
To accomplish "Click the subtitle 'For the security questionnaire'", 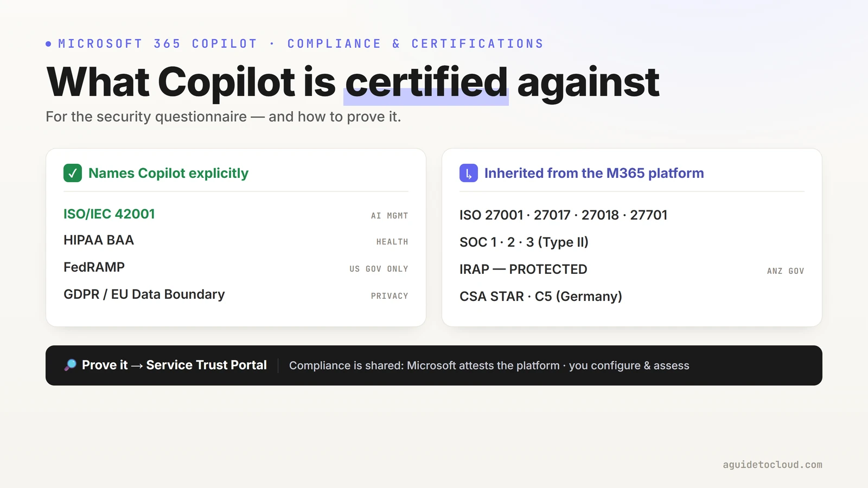I will 224,117.
